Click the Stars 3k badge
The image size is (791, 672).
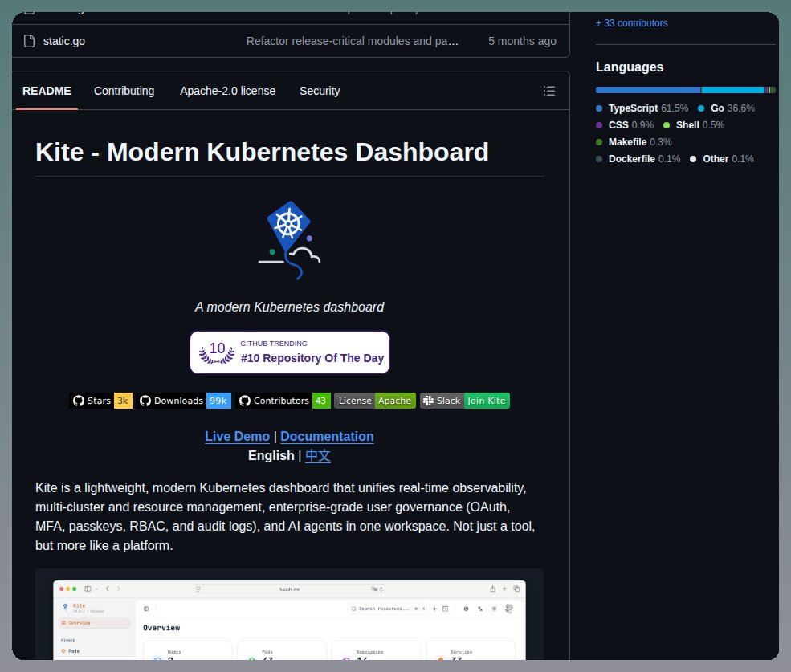click(x=101, y=401)
